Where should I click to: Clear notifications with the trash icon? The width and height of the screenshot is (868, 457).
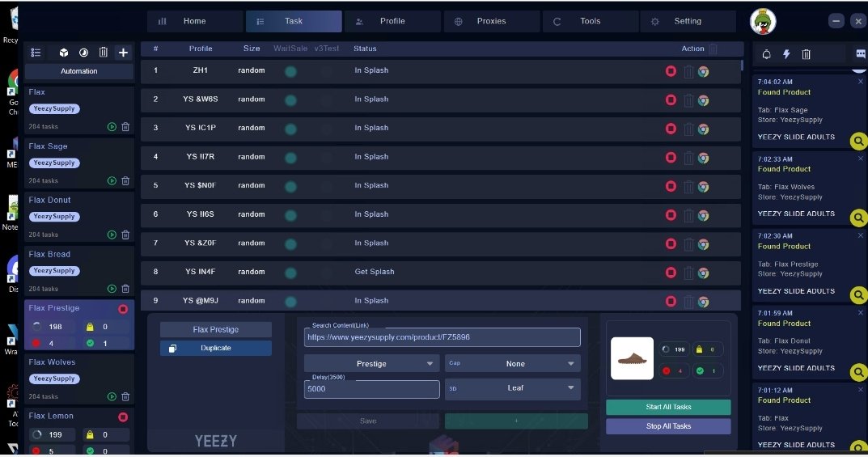pos(806,54)
